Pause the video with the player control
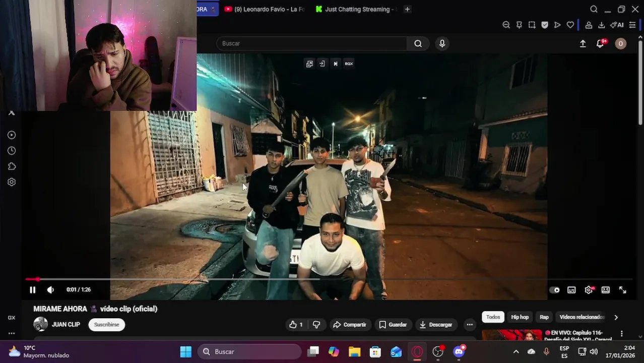The height and width of the screenshot is (363, 644). click(32, 290)
